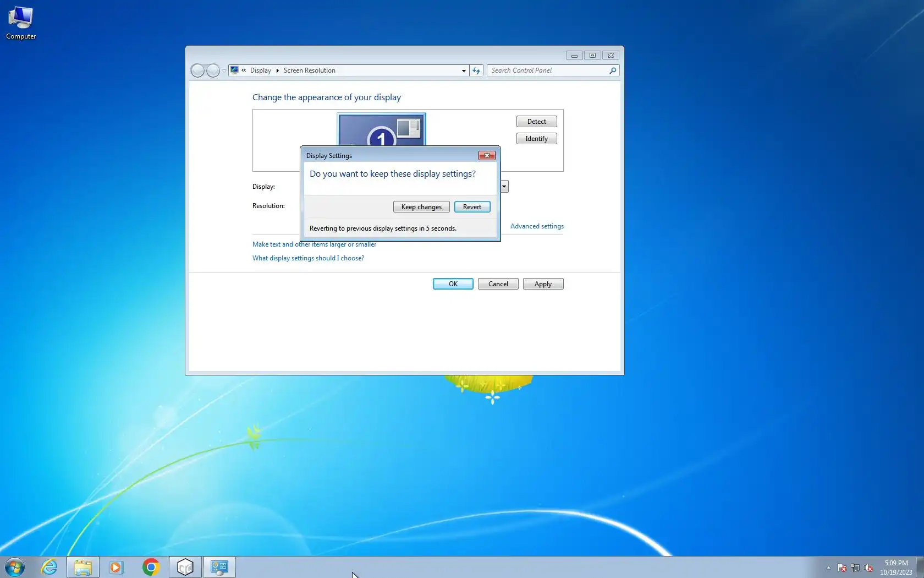Launch Internet Explorer from taskbar

coord(49,567)
